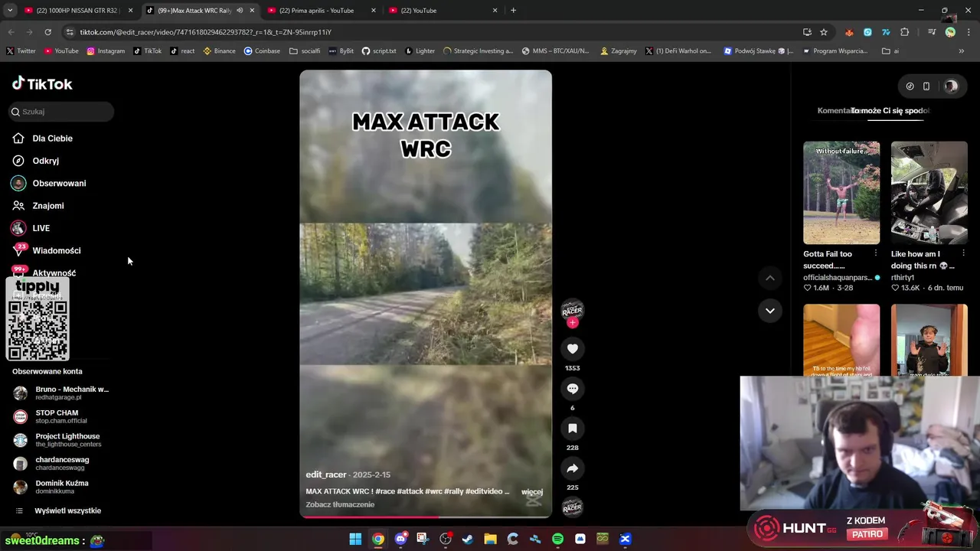
Task: Share the video with arrow icon
Action: click(572, 468)
